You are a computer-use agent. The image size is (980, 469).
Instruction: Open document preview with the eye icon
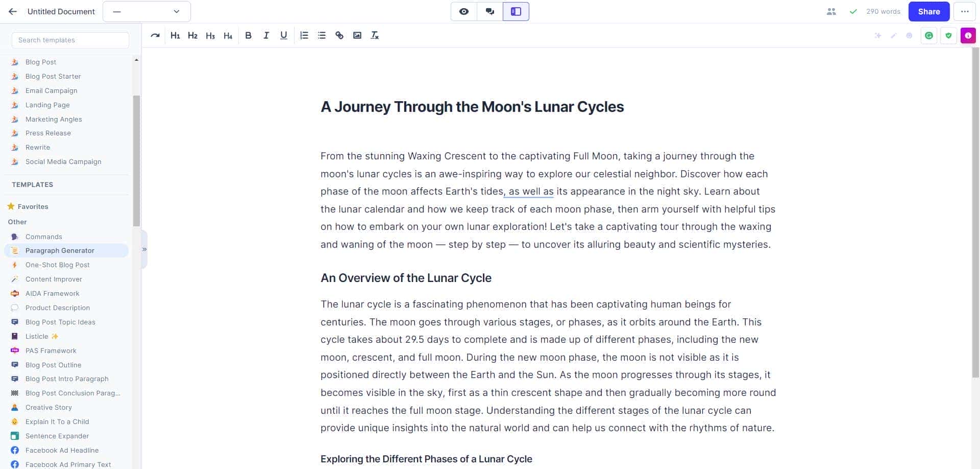click(464, 11)
